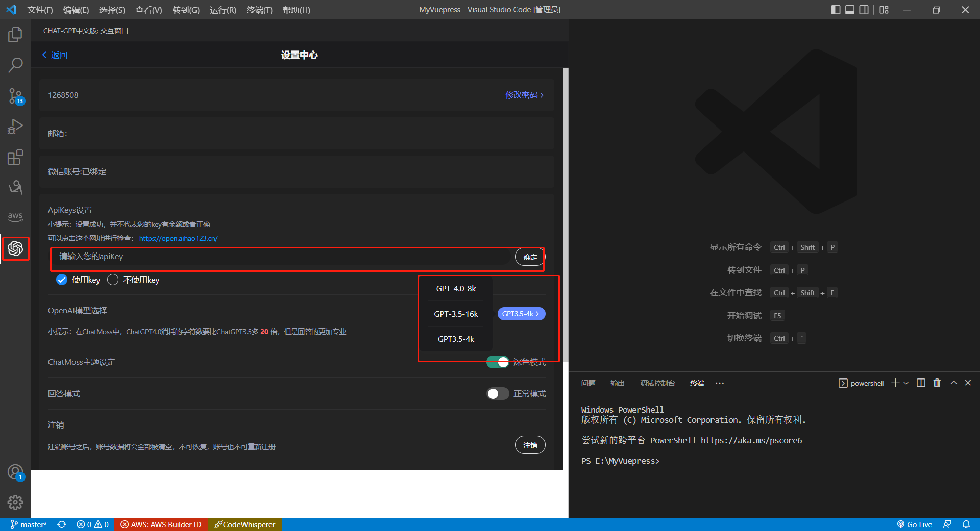Open Source Control with 13 changes
The image size is (980, 531).
pos(15,96)
